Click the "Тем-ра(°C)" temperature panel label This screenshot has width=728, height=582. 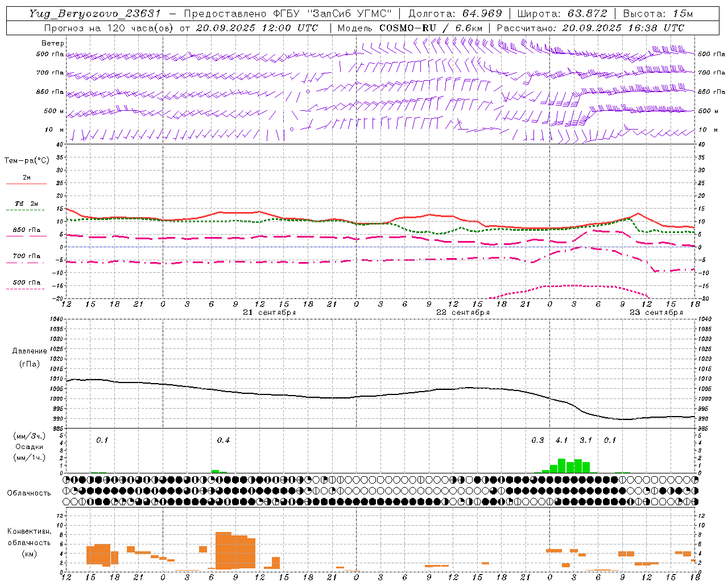27,161
